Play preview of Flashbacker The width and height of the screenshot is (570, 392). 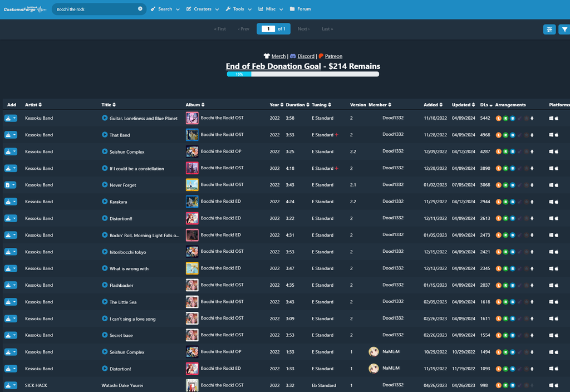click(x=105, y=285)
